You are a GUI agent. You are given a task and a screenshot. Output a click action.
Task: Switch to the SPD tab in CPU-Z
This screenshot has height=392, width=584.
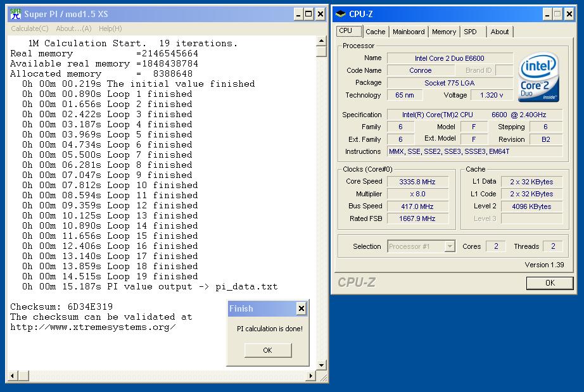tap(471, 32)
